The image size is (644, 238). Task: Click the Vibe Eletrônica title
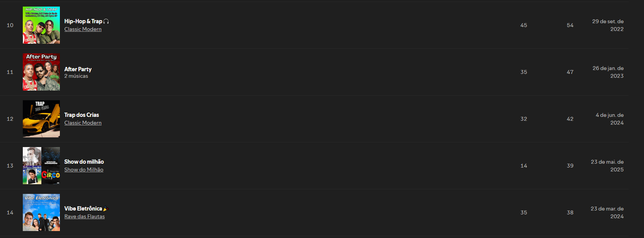pyautogui.click(x=83, y=209)
